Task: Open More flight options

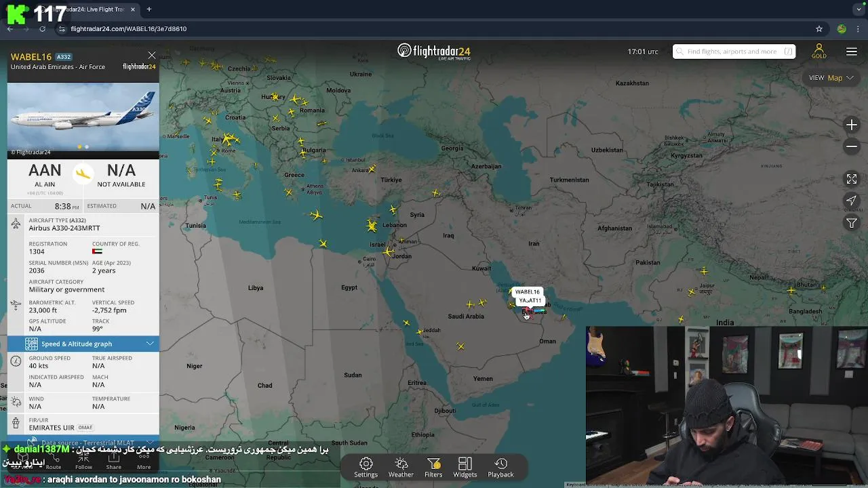Action: coord(144,462)
